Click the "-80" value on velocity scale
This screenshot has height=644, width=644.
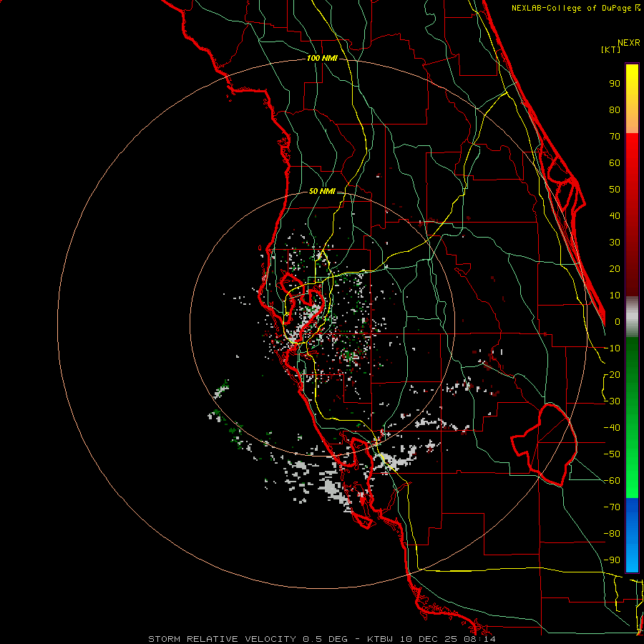[x=612, y=534]
